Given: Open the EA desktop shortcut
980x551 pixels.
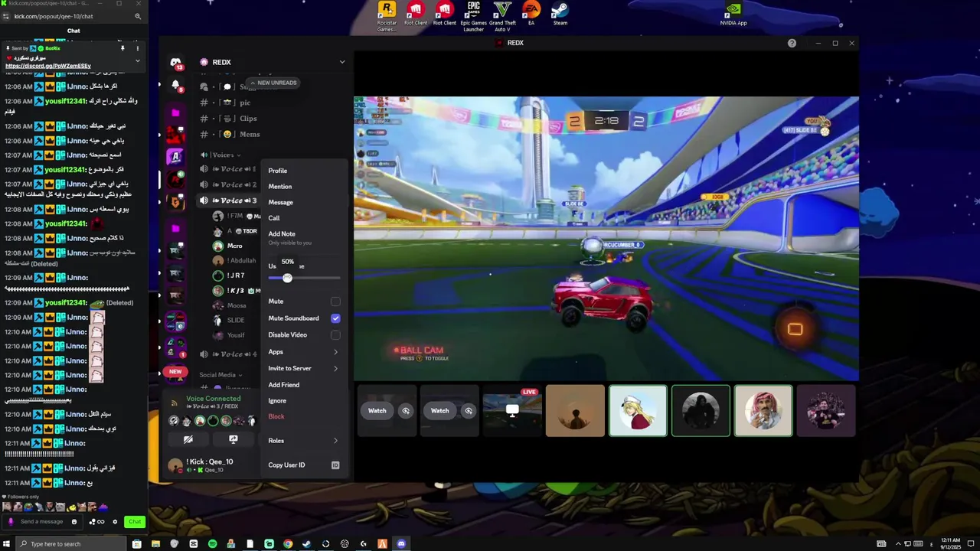Looking at the screenshot, I should 531,15.
